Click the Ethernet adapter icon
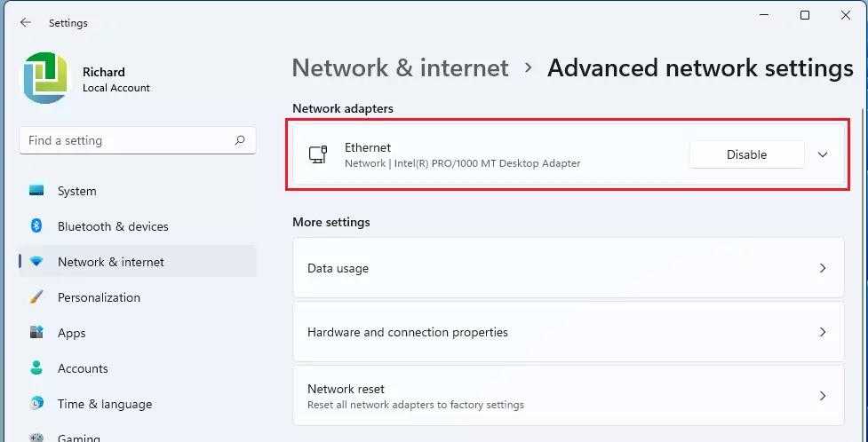Image resolution: width=868 pixels, height=442 pixels. coord(318,154)
